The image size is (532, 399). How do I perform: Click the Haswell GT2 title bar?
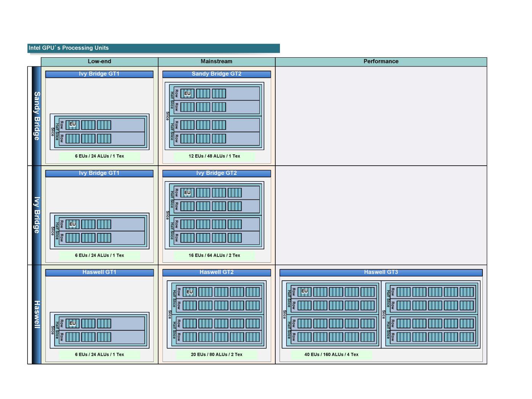(x=217, y=273)
